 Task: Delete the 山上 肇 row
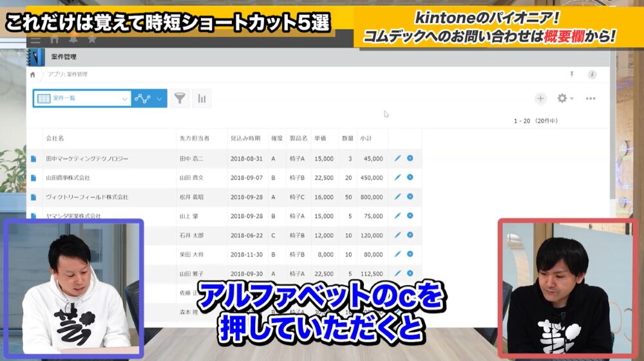[410, 216]
